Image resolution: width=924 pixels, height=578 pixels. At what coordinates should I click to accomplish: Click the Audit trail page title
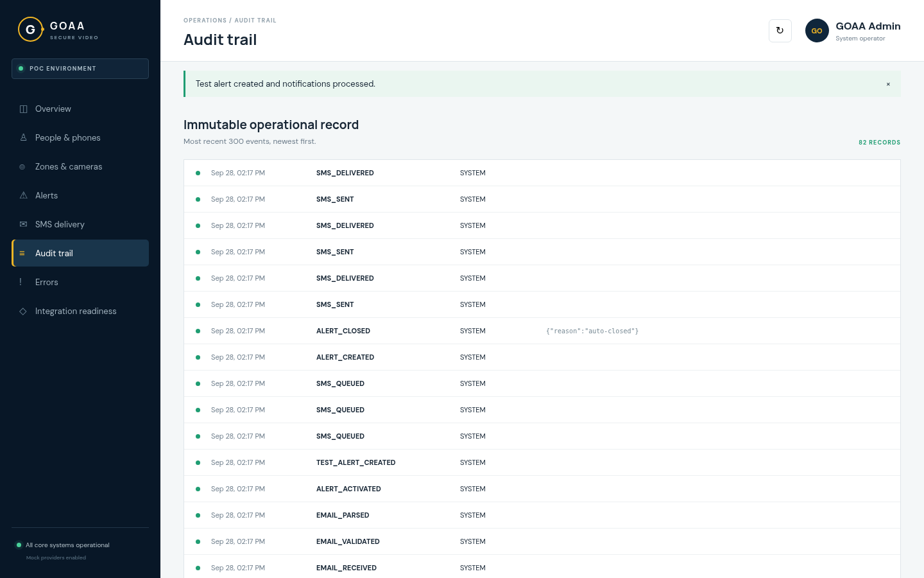click(x=220, y=40)
